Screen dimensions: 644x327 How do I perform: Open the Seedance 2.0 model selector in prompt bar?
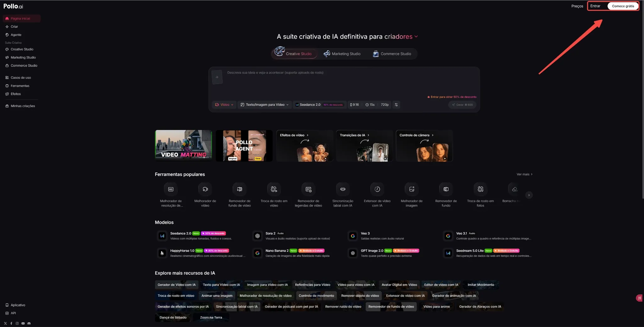coord(319,105)
